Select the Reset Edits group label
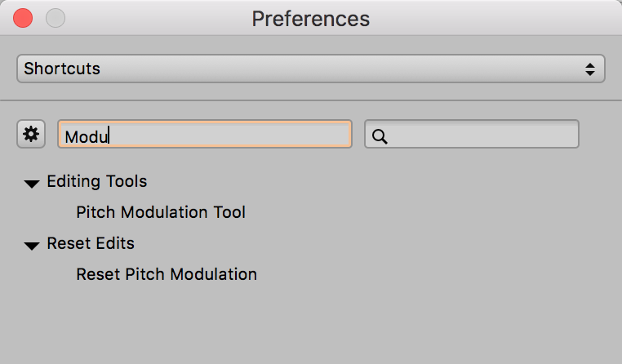Viewport: 622px width, 364px height. click(x=91, y=243)
